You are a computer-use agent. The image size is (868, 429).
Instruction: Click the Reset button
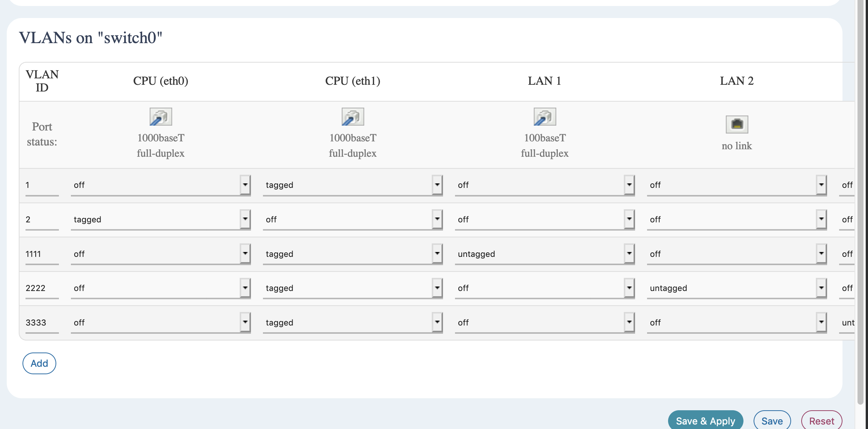(x=821, y=420)
